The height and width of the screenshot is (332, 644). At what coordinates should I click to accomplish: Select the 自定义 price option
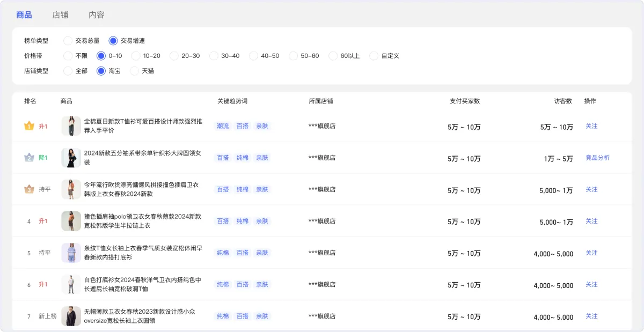click(x=374, y=56)
